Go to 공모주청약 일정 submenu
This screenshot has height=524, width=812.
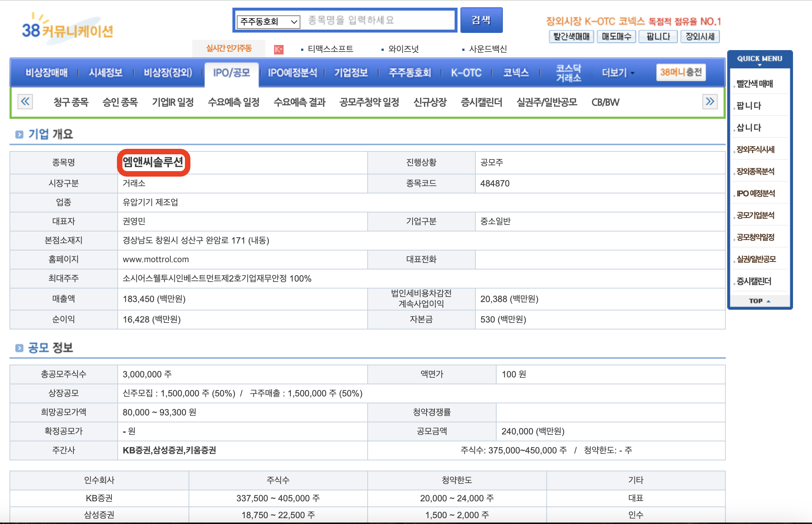(369, 102)
